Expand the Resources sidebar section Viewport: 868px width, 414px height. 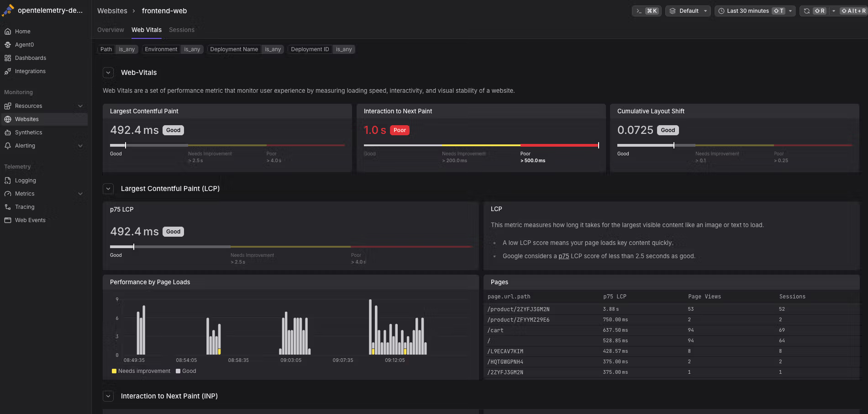point(80,106)
